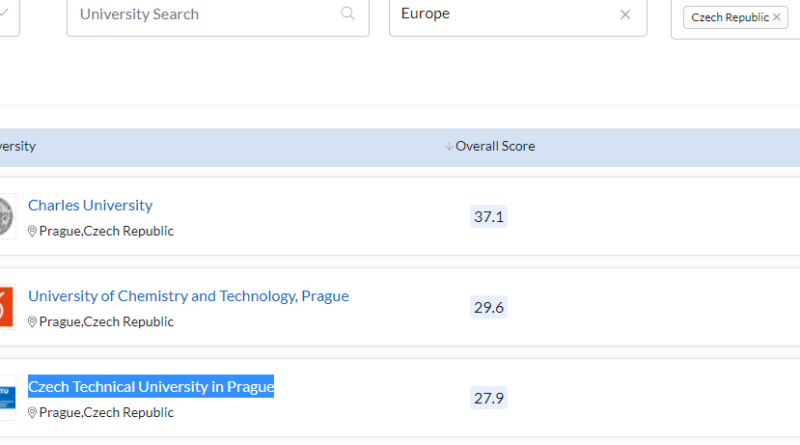Select the 29.6 score value

489,307
